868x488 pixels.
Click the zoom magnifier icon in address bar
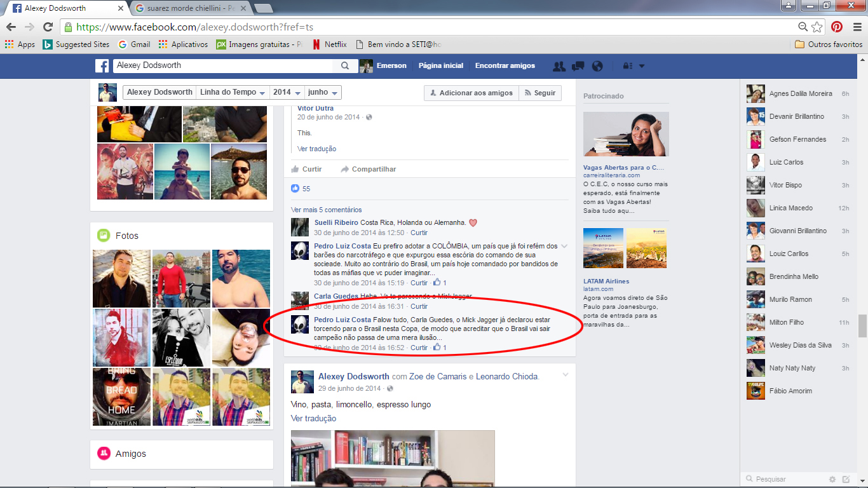803,27
